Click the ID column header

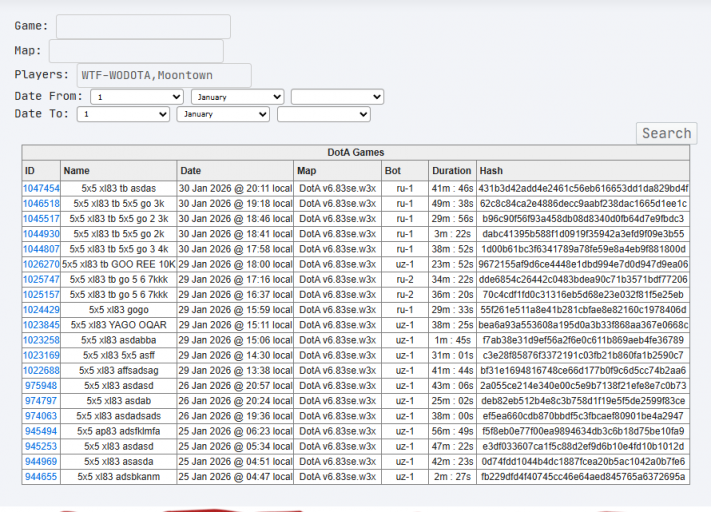point(41,171)
